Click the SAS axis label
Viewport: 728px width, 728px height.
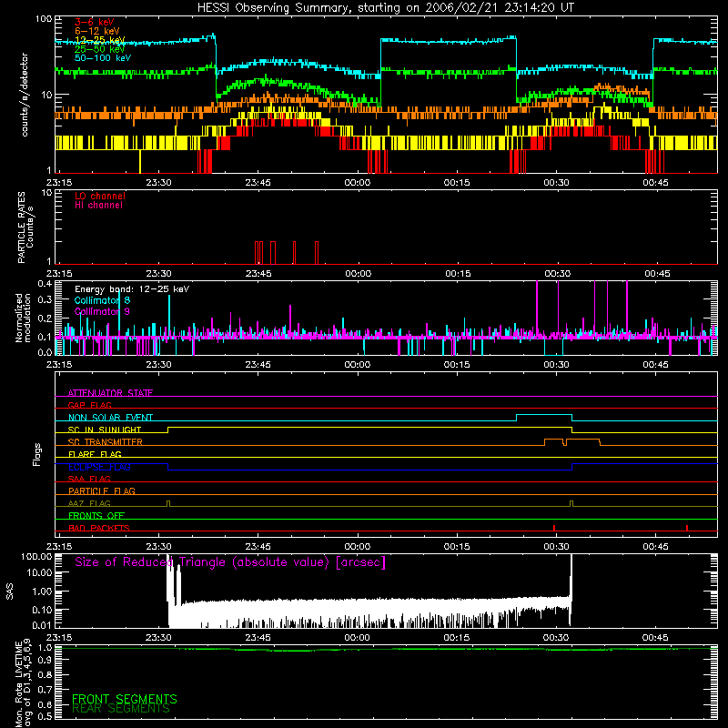coord(10,591)
